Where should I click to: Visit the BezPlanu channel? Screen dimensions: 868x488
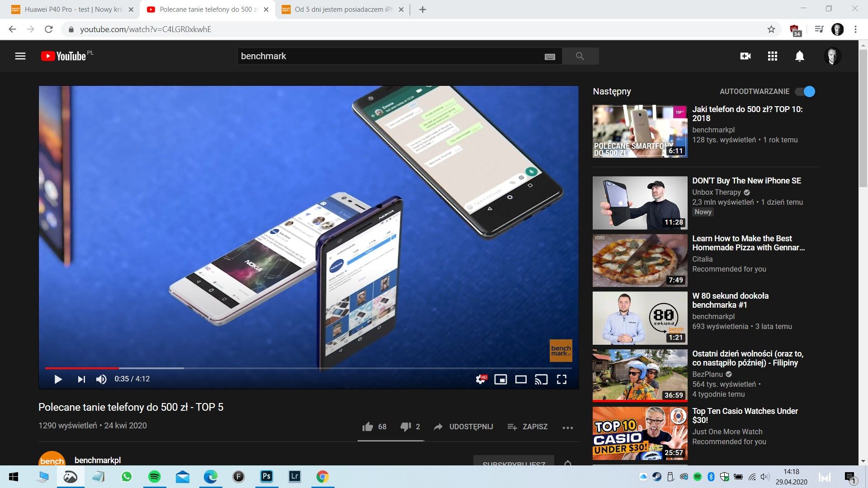(x=708, y=374)
